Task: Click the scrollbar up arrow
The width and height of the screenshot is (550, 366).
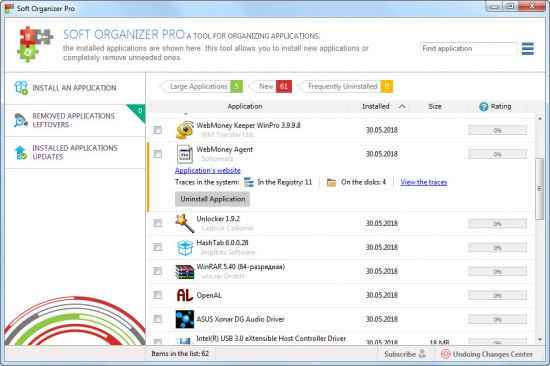Action: pos(540,119)
